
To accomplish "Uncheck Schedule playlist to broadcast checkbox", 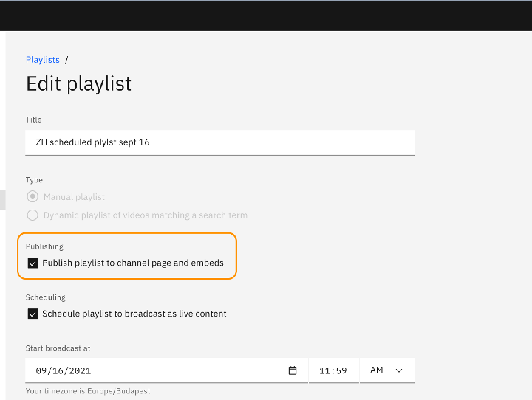I will (33, 314).
